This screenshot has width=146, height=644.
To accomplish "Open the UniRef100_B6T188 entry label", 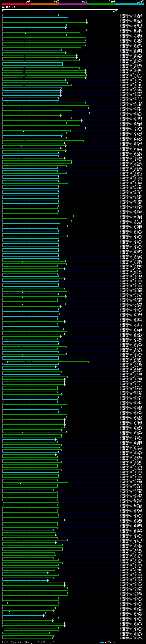I will pyautogui.click(x=131, y=42).
